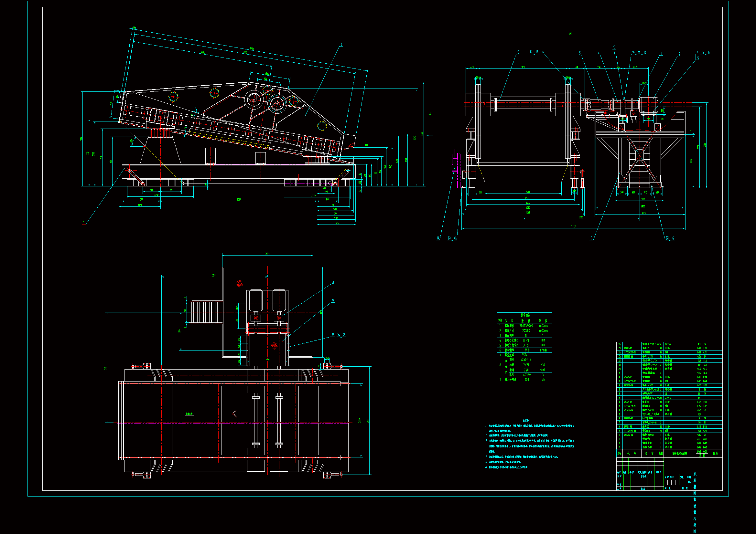The width and height of the screenshot is (756, 534).
Task: Click the 技术性能 table title
Action: (525, 315)
